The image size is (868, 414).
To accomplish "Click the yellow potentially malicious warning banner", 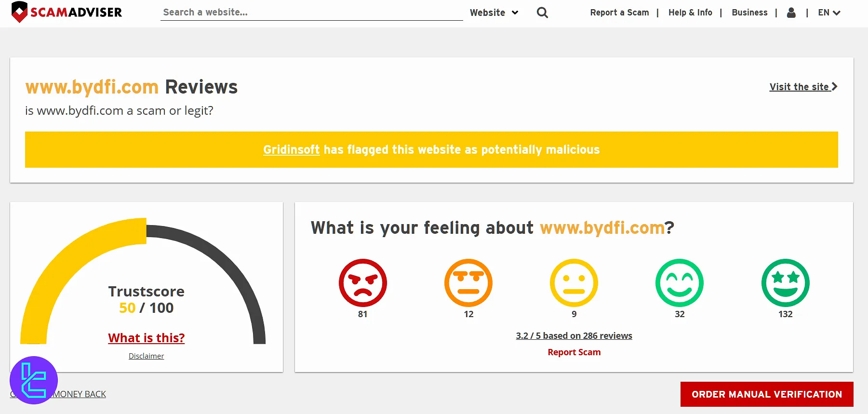I will click(x=431, y=150).
